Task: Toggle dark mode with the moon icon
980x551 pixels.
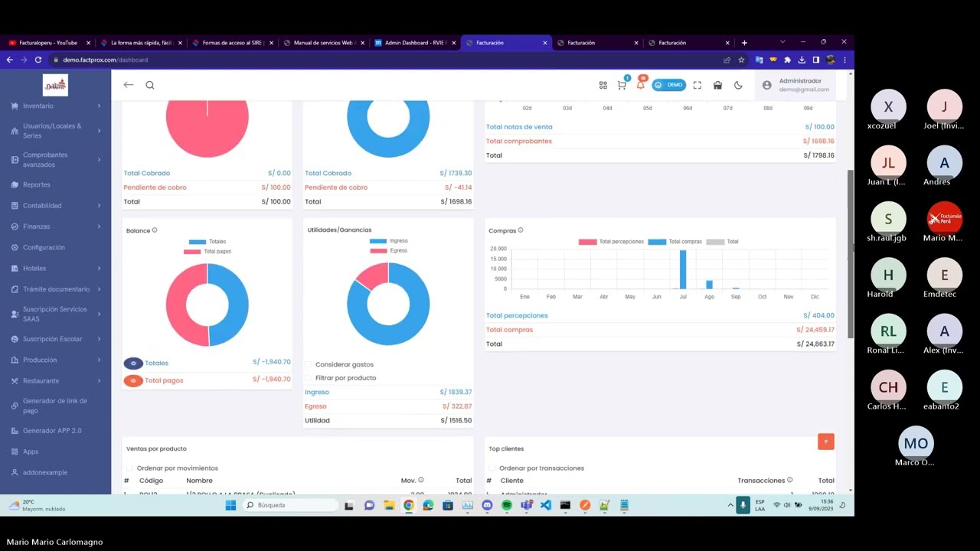Action: pos(738,85)
